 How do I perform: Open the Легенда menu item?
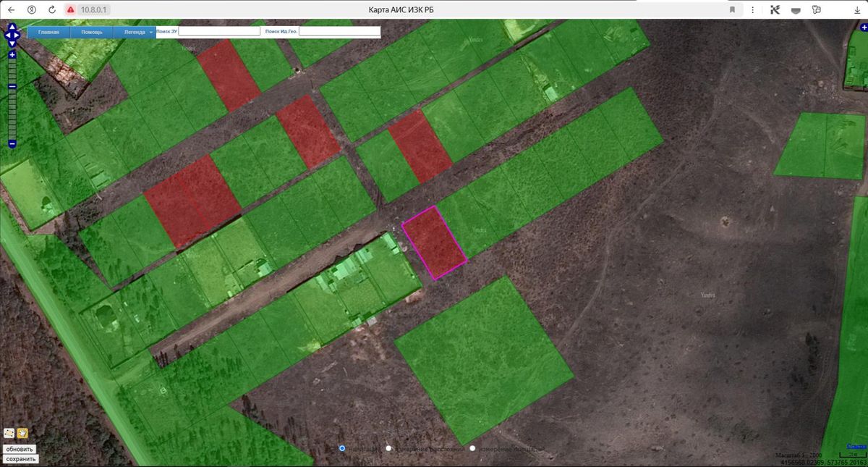[x=135, y=32]
